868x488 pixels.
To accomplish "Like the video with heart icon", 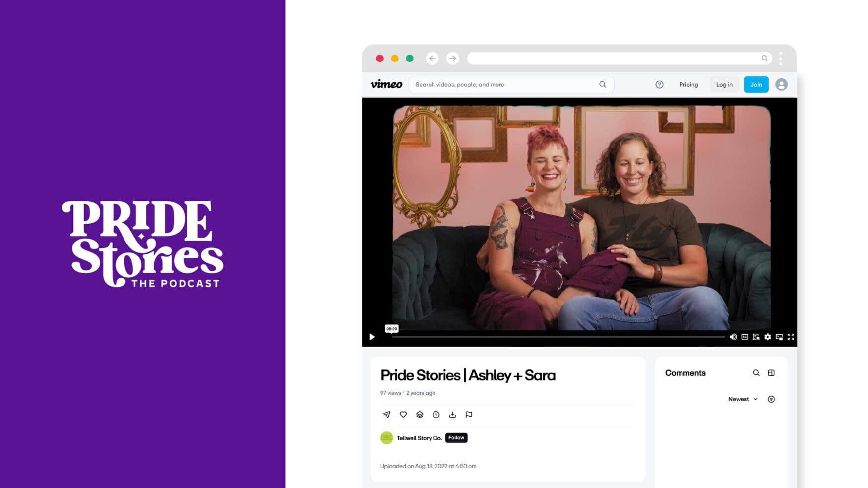I will (403, 415).
